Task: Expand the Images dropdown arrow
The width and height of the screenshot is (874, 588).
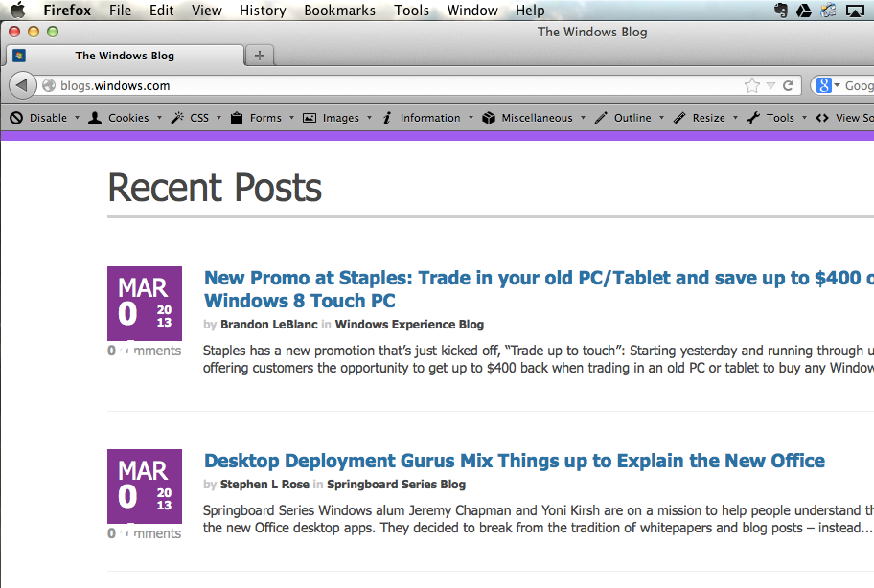Action: pyautogui.click(x=369, y=118)
